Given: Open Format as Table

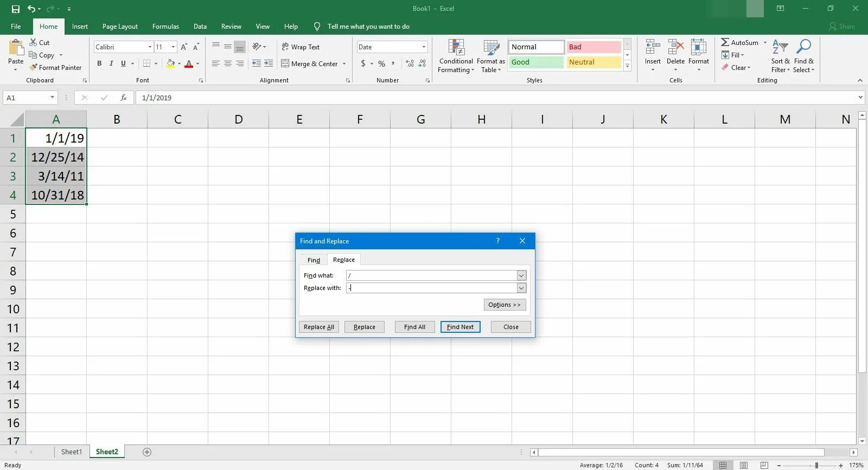Looking at the screenshot, I should pyautogui.click(x=491, y=56).
